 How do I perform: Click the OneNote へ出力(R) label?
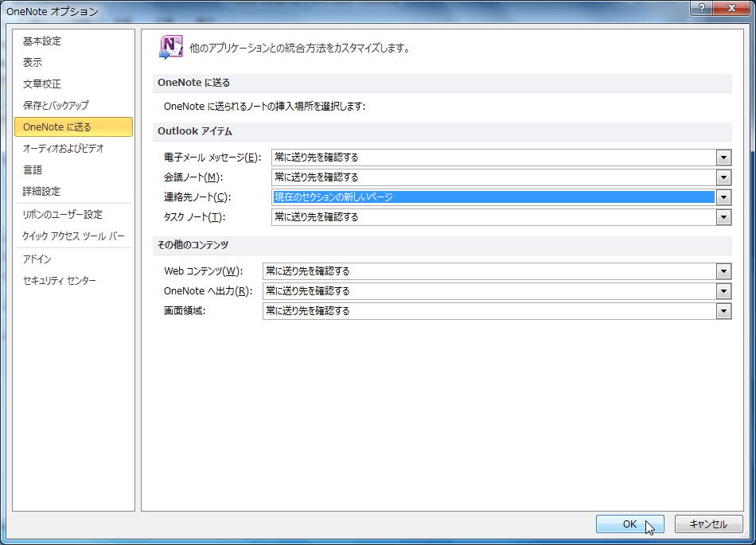(x=208, y=291)
